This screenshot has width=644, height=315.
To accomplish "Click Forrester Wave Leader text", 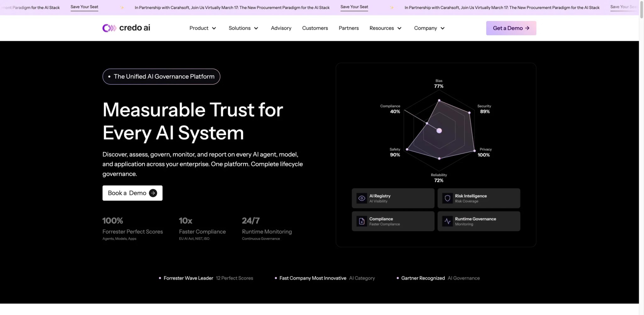I will [188, 278].
